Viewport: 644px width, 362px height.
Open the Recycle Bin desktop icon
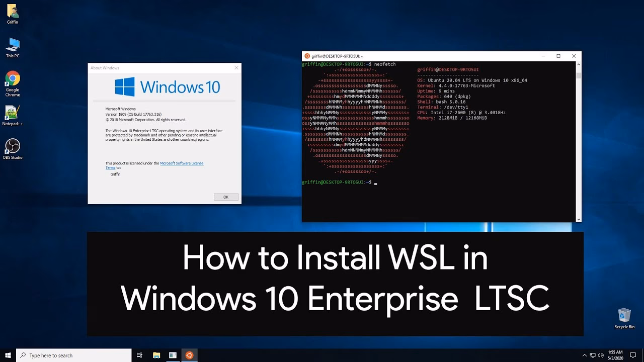[624, 318]
